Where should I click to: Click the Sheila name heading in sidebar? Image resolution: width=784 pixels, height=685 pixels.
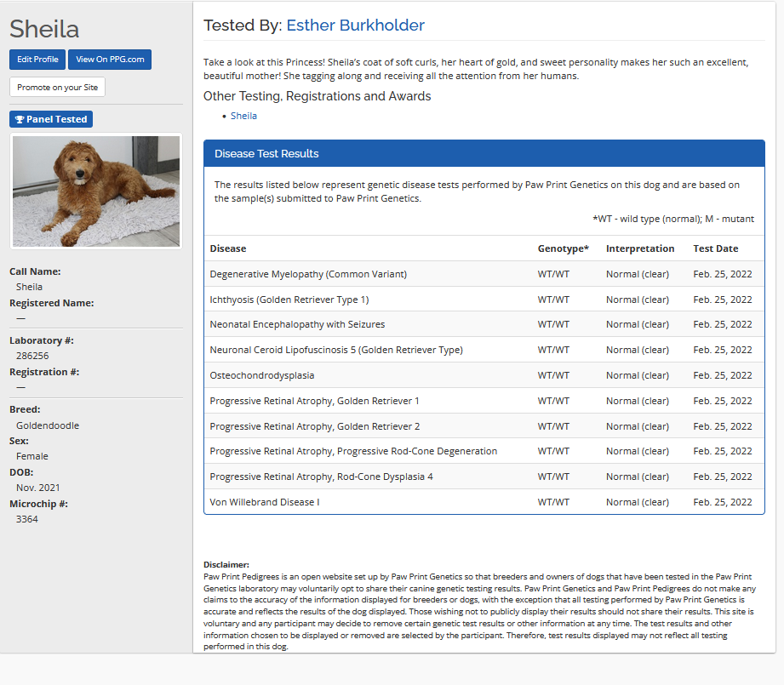point(44,29)
